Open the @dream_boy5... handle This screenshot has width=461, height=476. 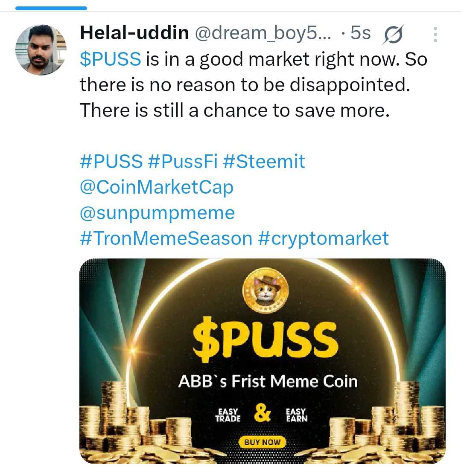click(x=263, y=33)
